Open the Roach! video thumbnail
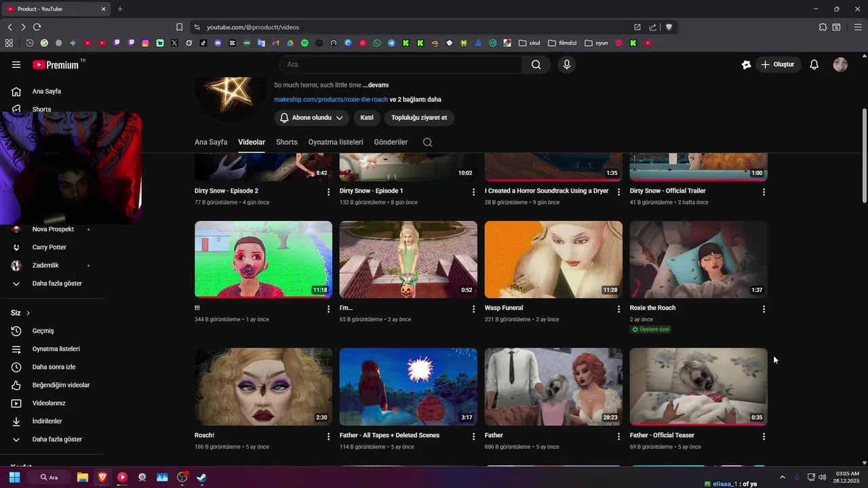Image resolution: width=868 pixels, height=488 pixels. 263,387
